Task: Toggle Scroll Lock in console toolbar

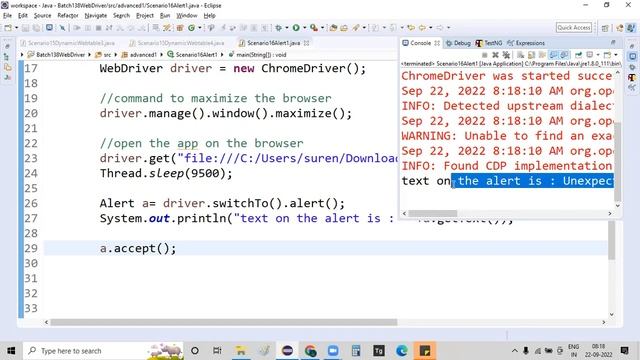Action: (531, 55)
